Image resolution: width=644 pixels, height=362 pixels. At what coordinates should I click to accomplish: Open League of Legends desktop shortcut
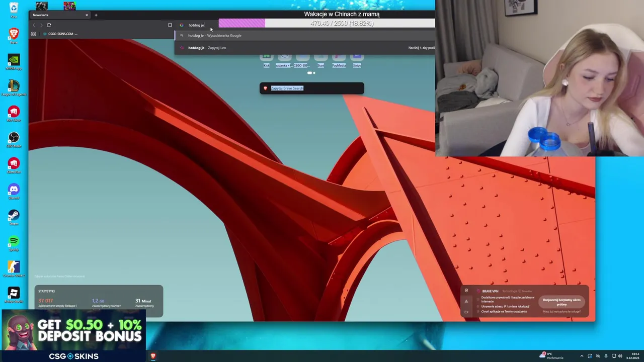14,87
